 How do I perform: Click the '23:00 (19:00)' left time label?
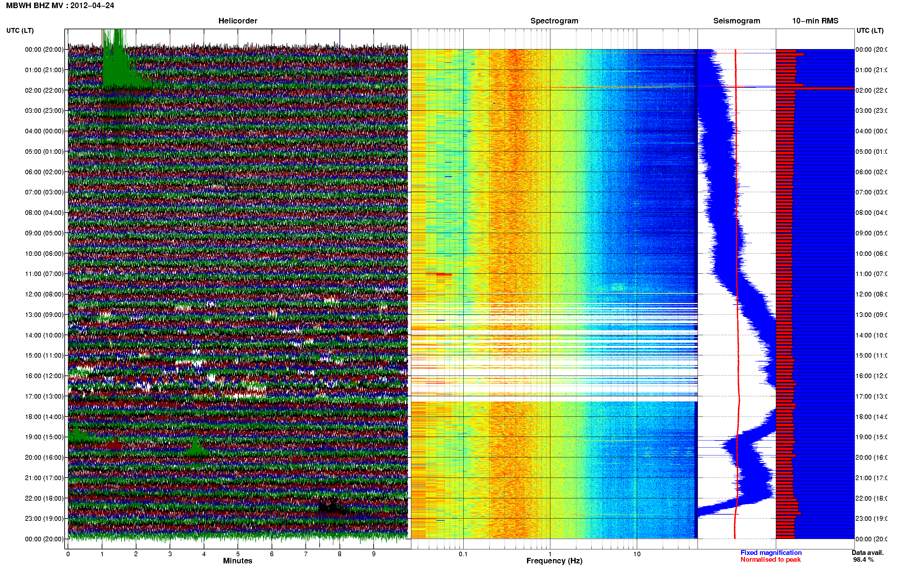pos(44,519)
